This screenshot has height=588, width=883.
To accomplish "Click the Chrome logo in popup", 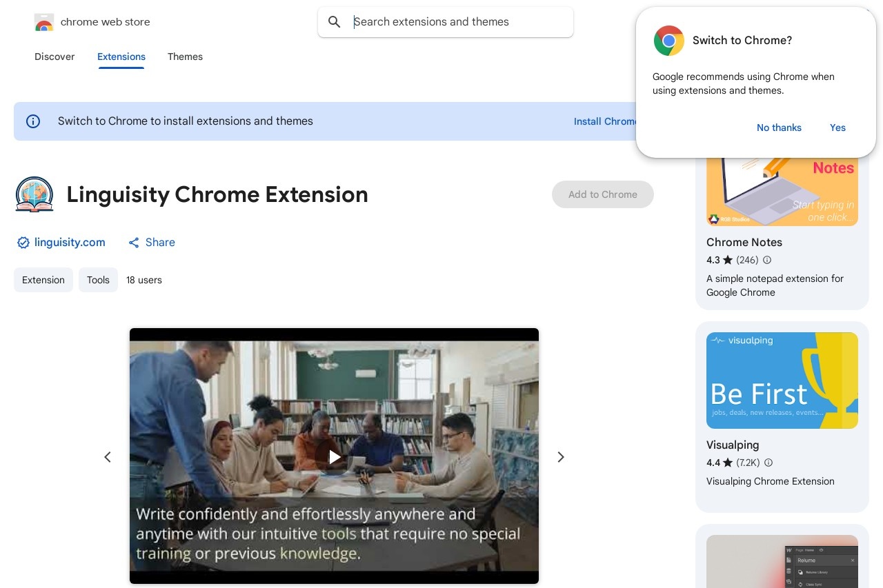I will point(669,41).
